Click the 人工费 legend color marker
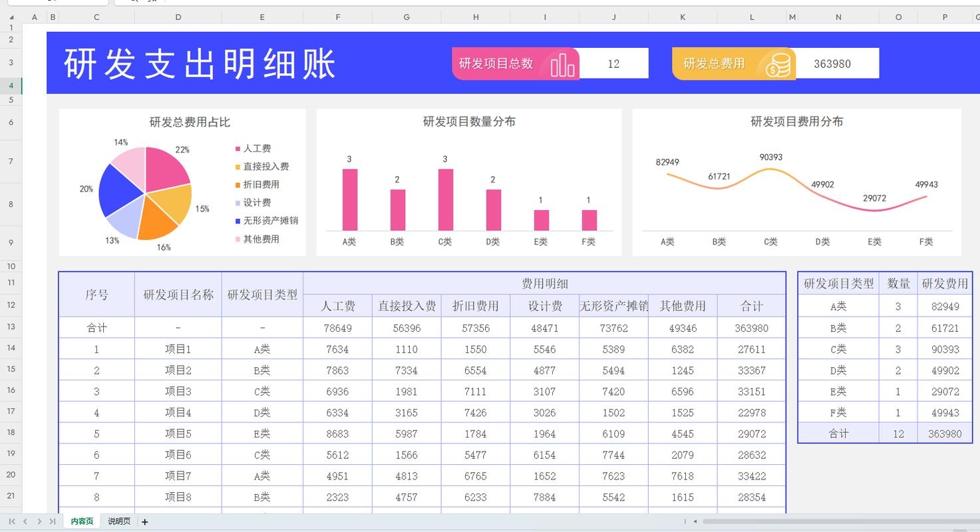The width and height of the screenshot is (980, 532). pos(238,149)
